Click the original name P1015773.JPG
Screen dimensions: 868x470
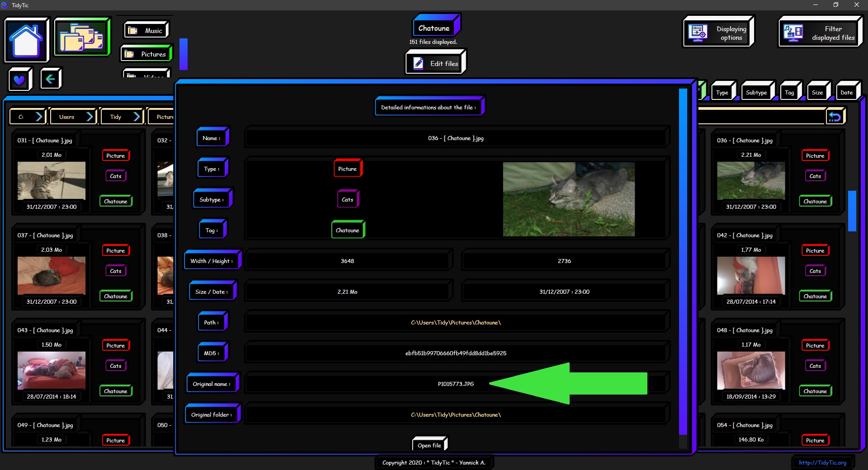[x=456, y=384]
